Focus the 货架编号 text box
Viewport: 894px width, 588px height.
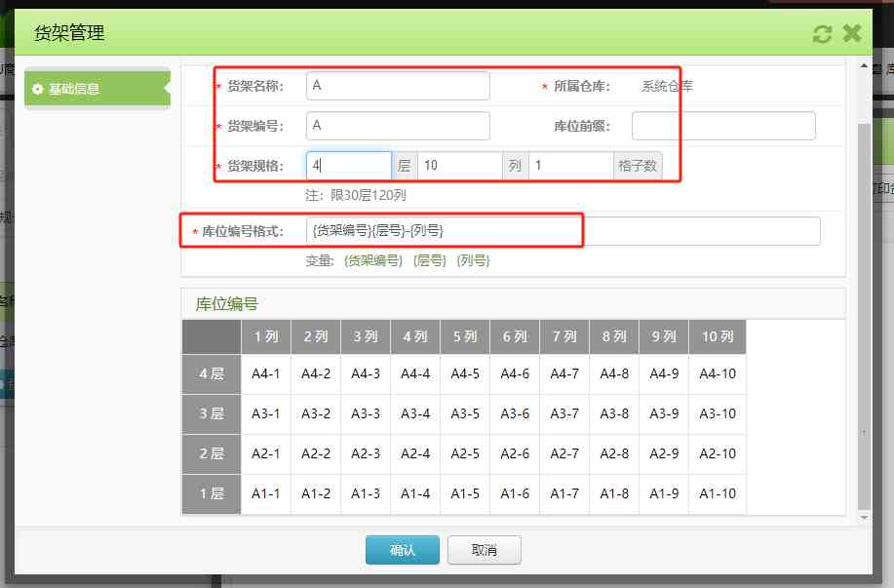point(397,126)
